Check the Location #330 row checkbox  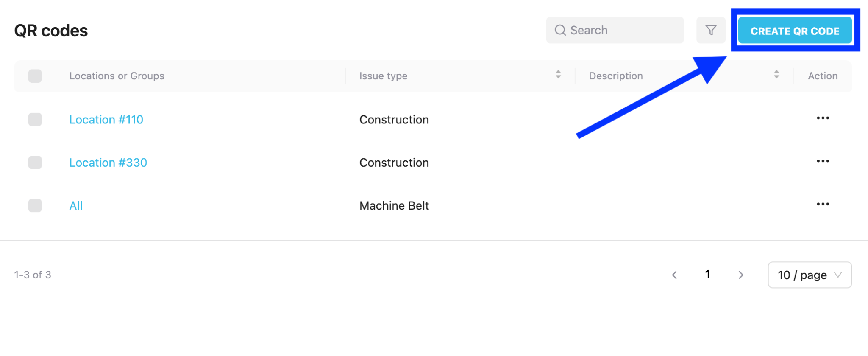tap(35, 163)
